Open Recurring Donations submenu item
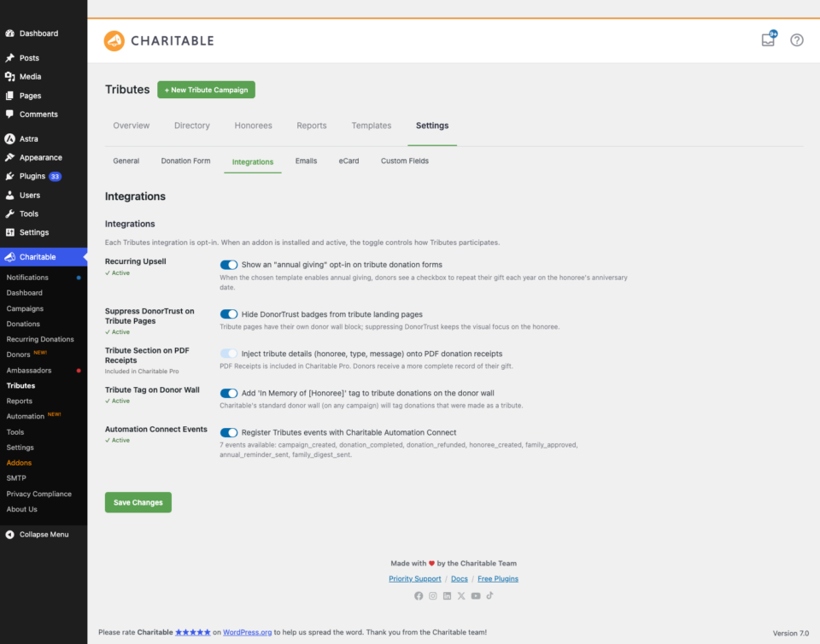 [x=40, y=339]
